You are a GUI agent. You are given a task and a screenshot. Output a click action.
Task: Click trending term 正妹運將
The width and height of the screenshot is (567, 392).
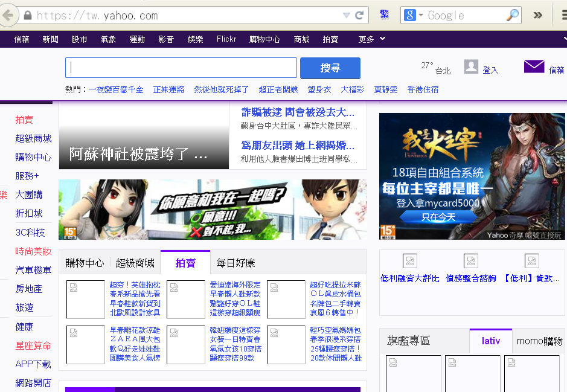pyautogui.click(x=168, y=89)
